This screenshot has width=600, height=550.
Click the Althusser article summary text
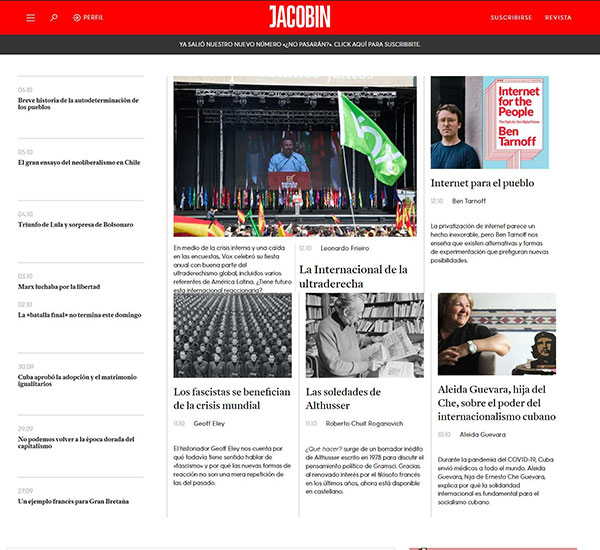365,470
